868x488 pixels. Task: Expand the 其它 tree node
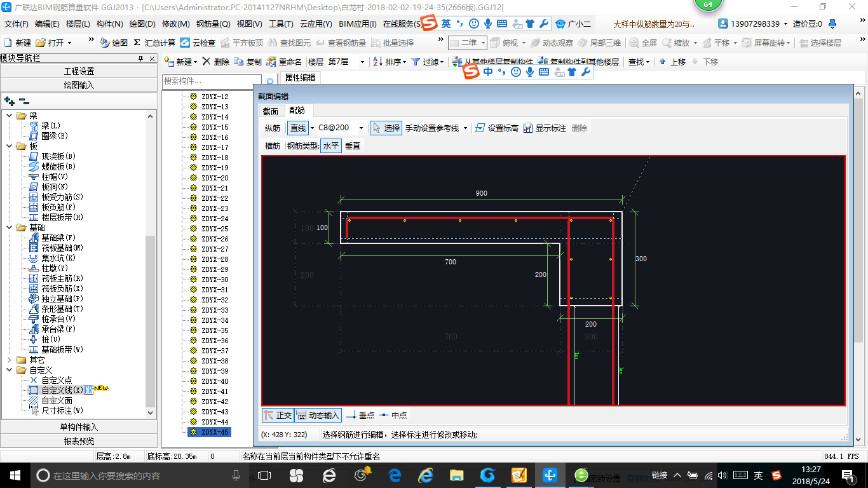pyautogui.click(x=10, y=360)
